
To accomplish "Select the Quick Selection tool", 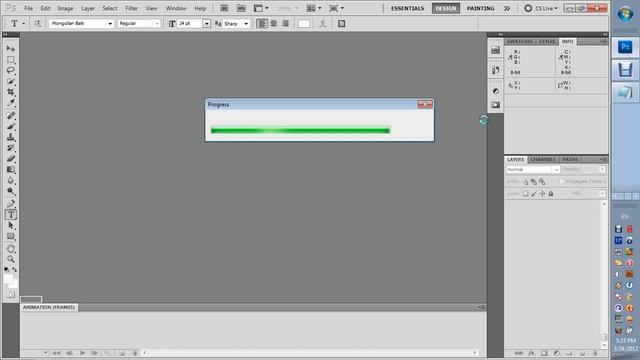I will 11,81.
